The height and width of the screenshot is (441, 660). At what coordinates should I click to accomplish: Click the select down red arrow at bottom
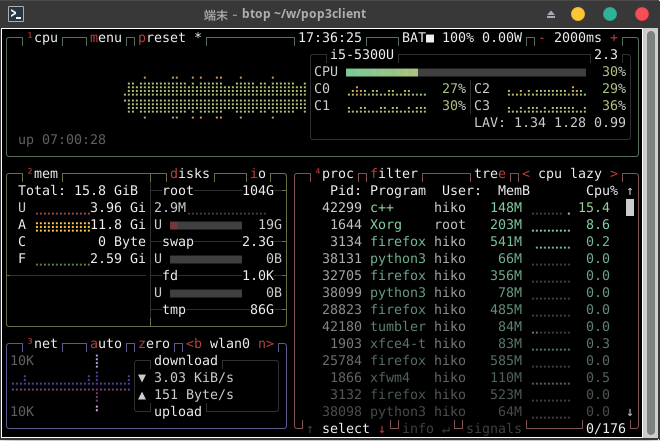[382, 429]
